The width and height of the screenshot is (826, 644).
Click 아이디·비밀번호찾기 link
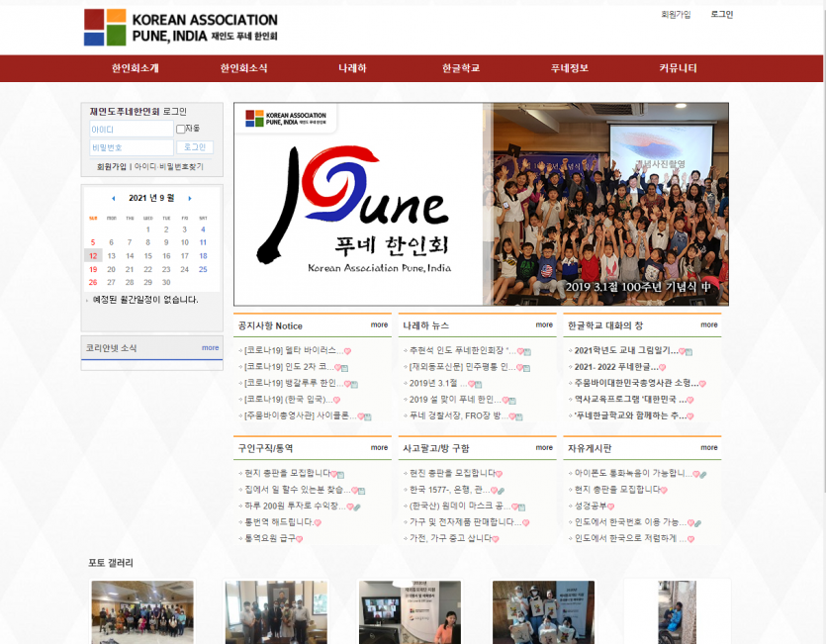tap(169, 166)
